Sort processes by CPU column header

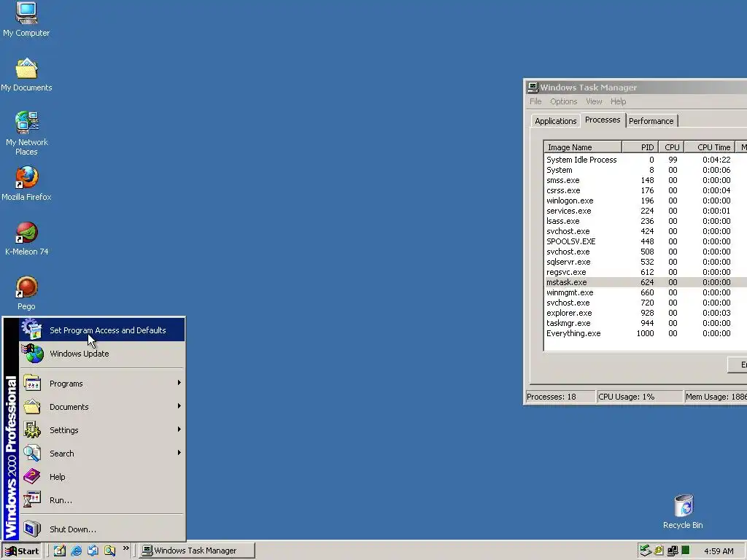coord(671,147)
